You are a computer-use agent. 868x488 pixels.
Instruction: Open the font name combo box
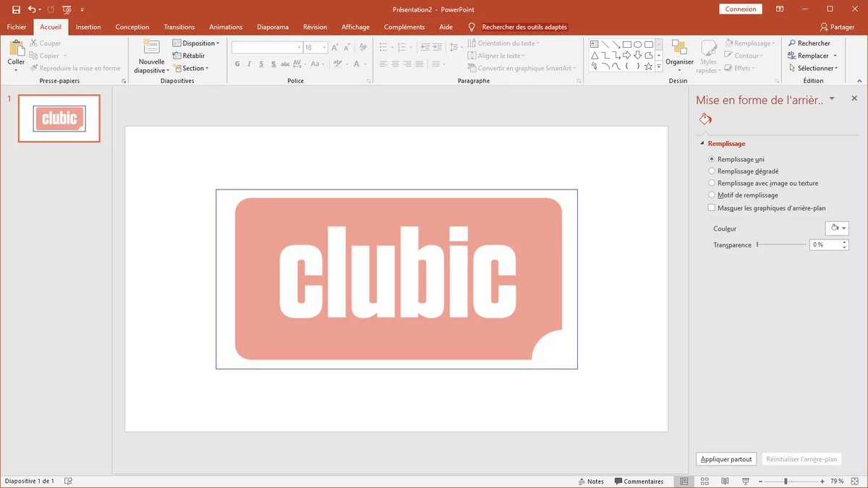267,47
